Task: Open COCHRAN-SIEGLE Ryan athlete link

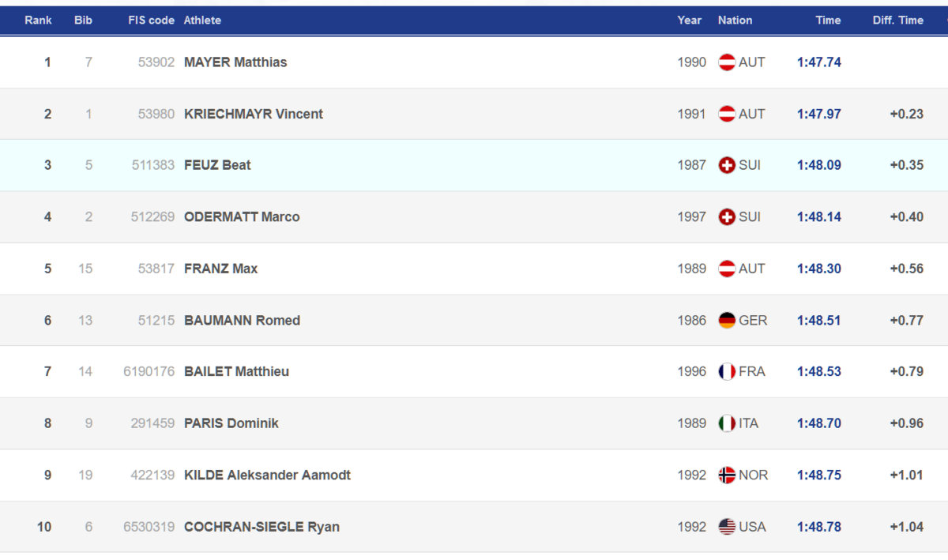Action: pos(261,527)
